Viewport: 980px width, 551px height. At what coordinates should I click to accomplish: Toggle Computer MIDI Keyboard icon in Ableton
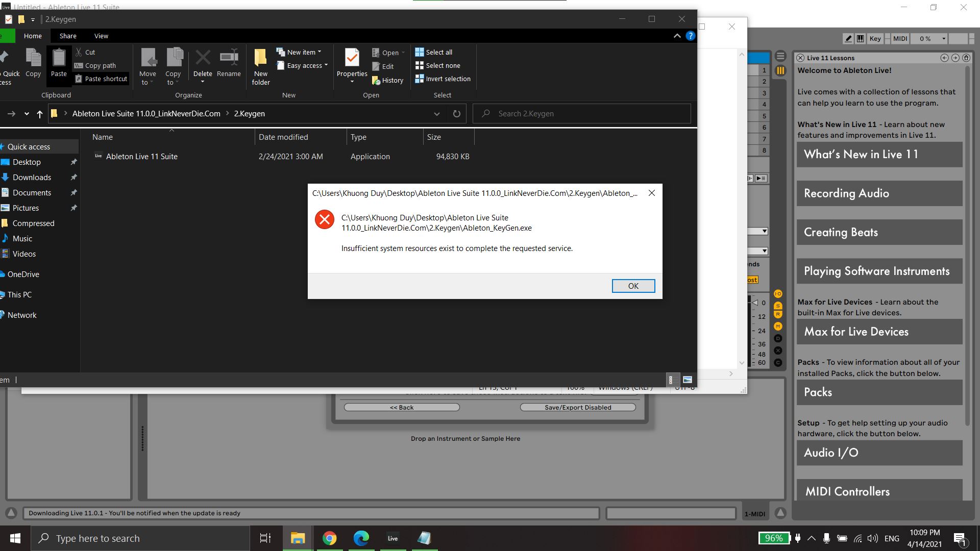point(861,38)
